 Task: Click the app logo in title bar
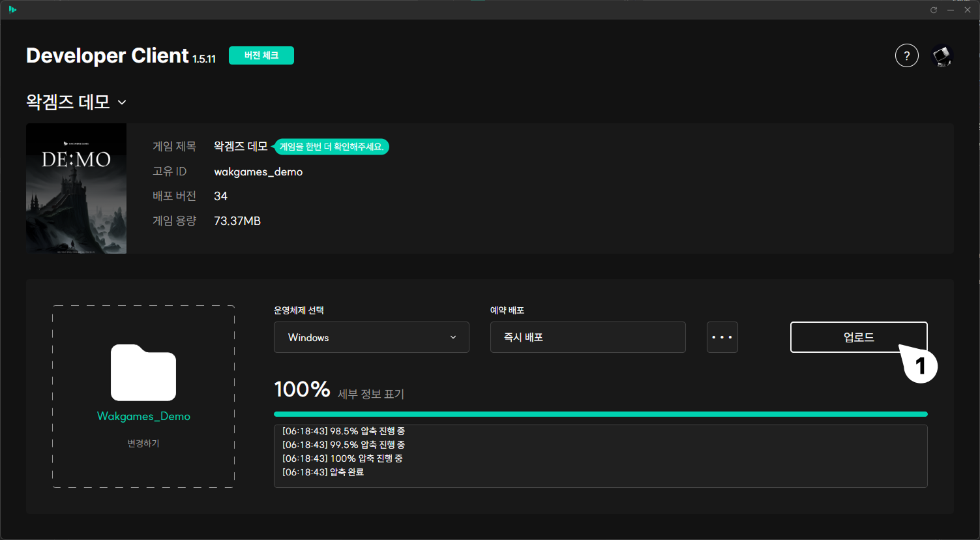tap(12, 9)
